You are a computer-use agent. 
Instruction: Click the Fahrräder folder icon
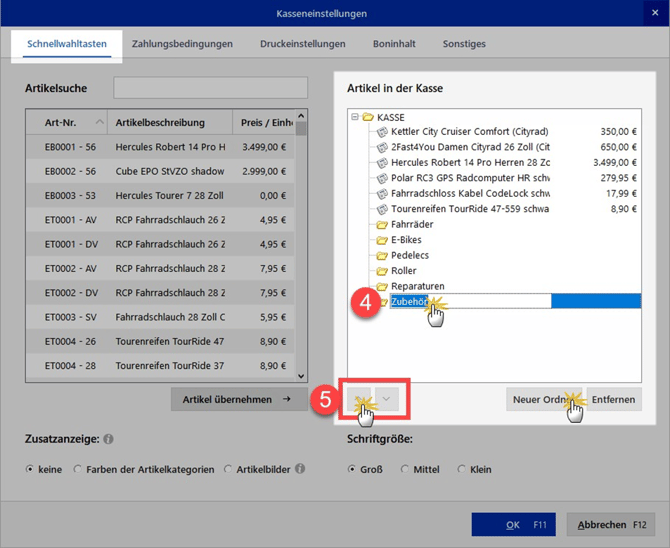(x=381, y=225)
